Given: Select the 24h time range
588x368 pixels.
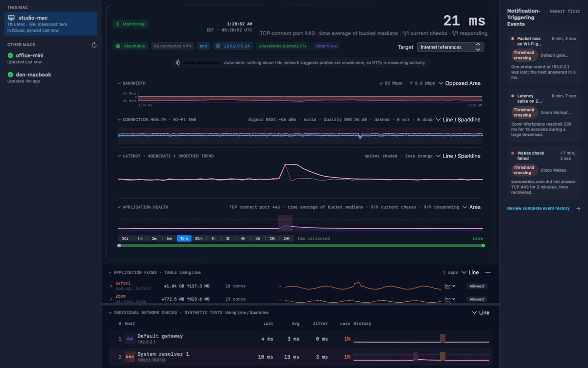Looking at the screenshot, I should pyautogui.click(x=287, y=238).
